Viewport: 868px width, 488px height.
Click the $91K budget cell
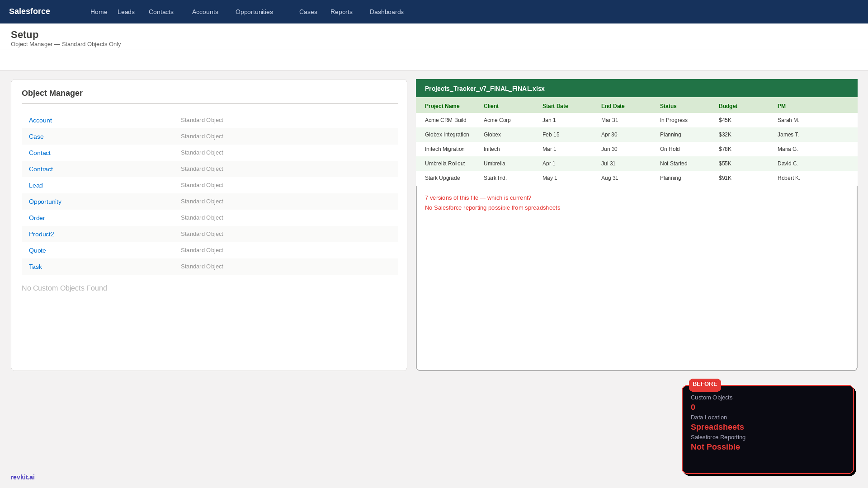(725, 178)
